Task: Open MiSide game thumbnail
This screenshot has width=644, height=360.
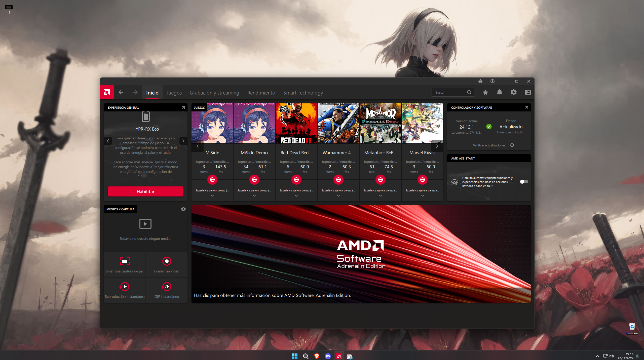Action: (212, 123)
